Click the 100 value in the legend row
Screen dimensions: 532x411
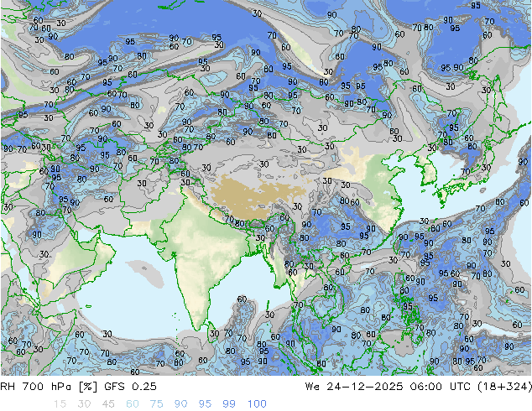click(x=257, y=404)
